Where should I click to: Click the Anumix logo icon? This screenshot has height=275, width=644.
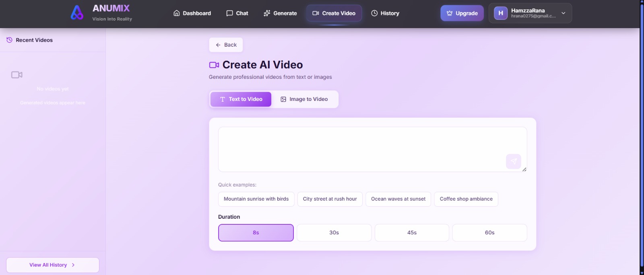click(77, 13)
